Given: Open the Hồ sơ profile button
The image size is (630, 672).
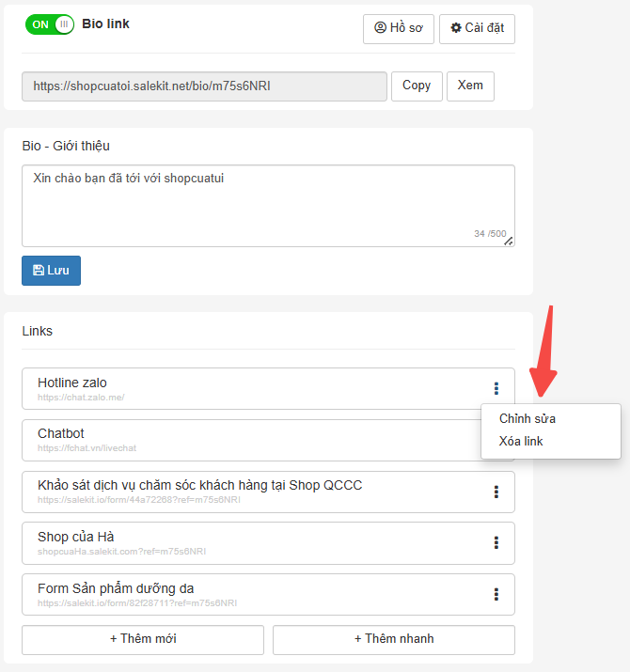Looking at the screenshot, I should pyautogui.click(x=399, y=29).
